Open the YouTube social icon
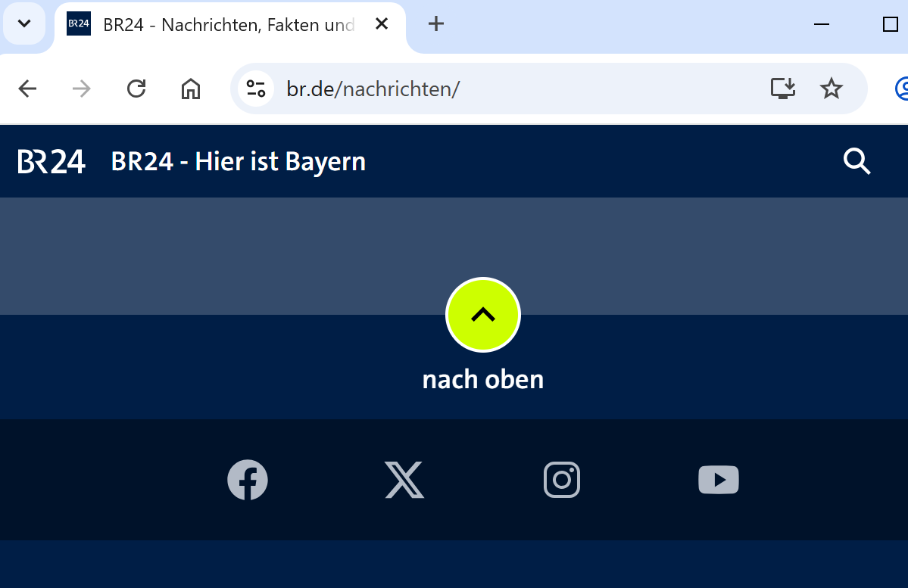Screen dimensions: 908x588 pyautogui.click(x=719, y=480)
